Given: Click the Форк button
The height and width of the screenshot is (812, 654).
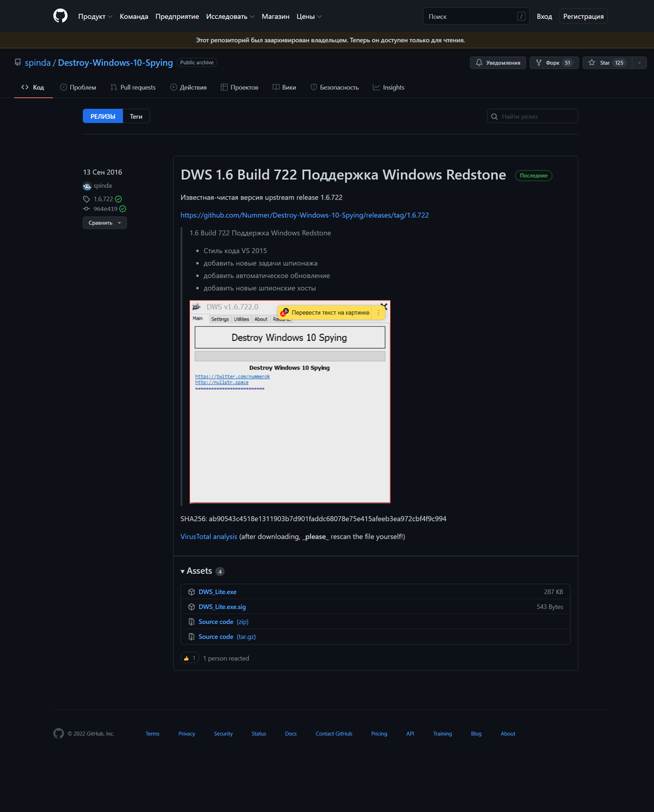Looking at the screenshot, I should (x=554, y=63).
